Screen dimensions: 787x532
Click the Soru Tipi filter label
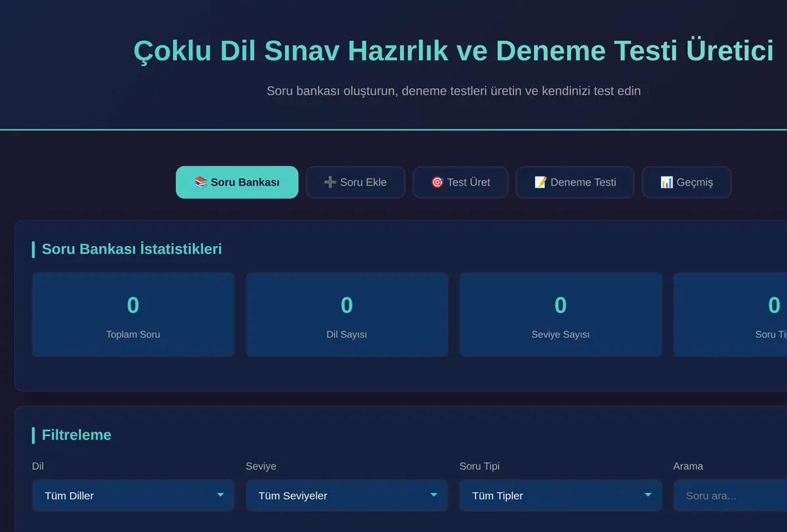[x=479, y=466]
